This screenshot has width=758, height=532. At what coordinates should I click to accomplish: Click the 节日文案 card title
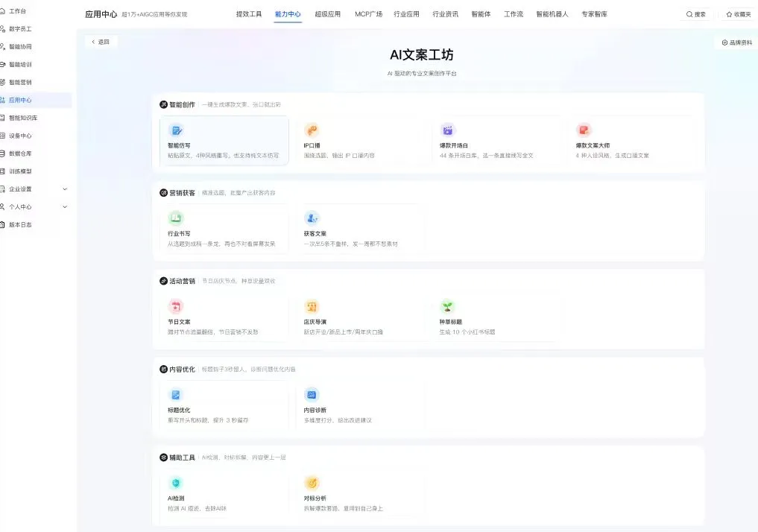click(179, 322)
